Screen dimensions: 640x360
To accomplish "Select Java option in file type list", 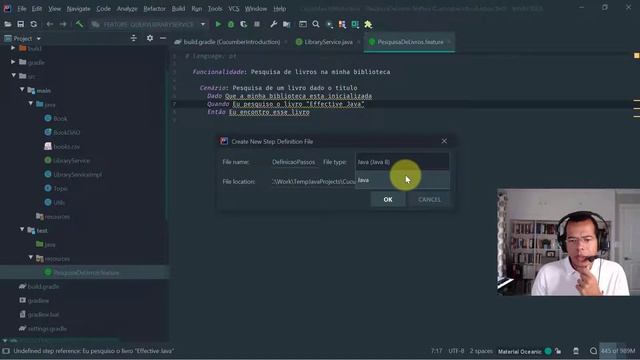I will coord(402,180).
